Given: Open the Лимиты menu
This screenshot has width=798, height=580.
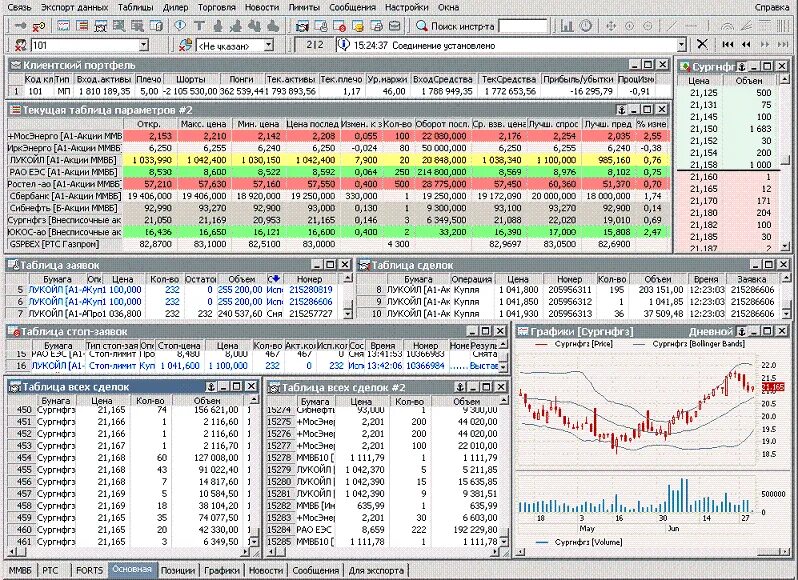Looking at the screenshot, I should [304, 7].
